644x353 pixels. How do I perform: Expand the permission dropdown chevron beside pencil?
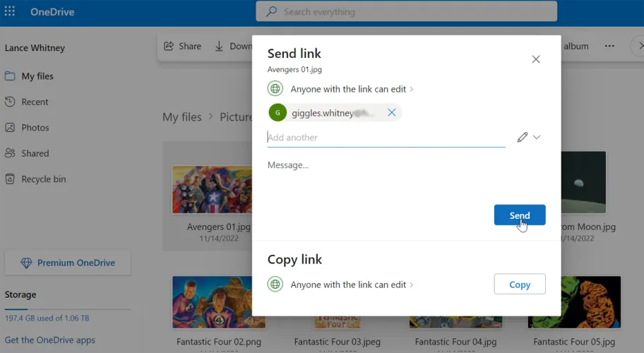(x=537, y=138)
